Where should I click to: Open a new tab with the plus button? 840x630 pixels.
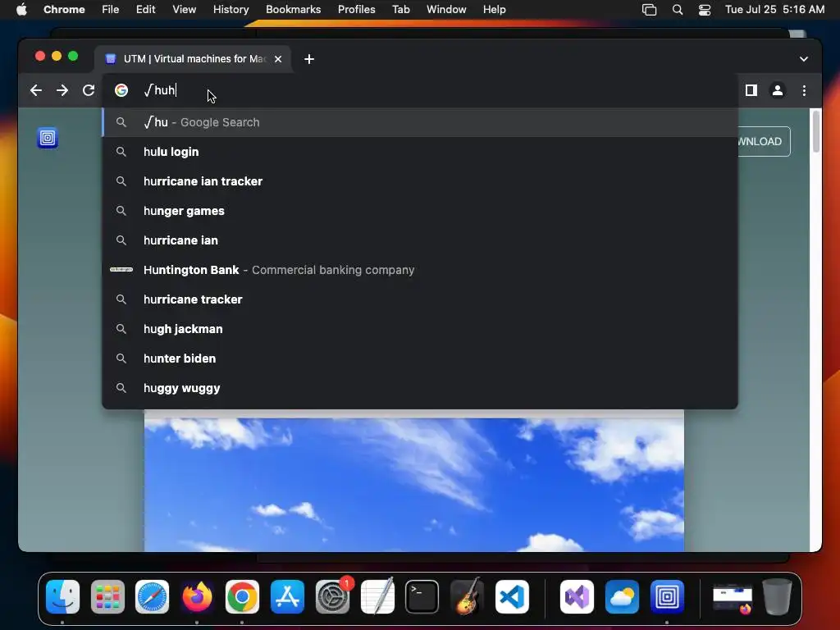pos(309,59)
